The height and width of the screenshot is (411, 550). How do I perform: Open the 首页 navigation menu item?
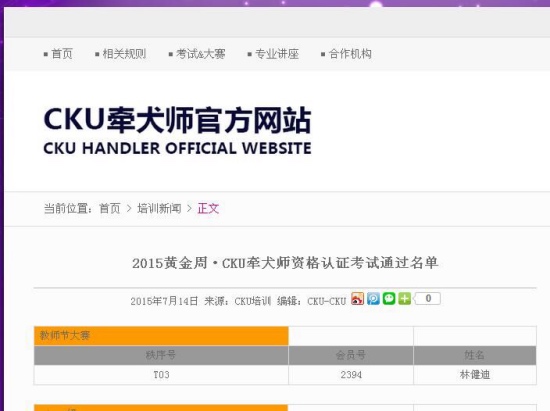point(62,54)
